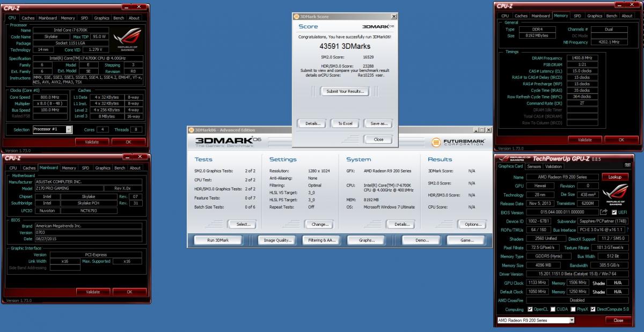Viewport: 644px width, 332px height.
Task: Click the Lookup button in GPU-Z
Action: point(614,177)
